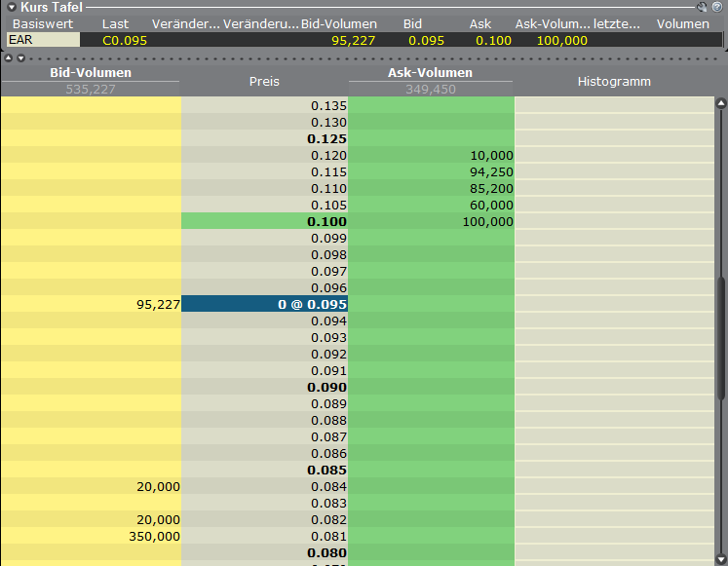Open the help question mark icon
This screenshot has width=728, height=566.
tap(716, 7)
